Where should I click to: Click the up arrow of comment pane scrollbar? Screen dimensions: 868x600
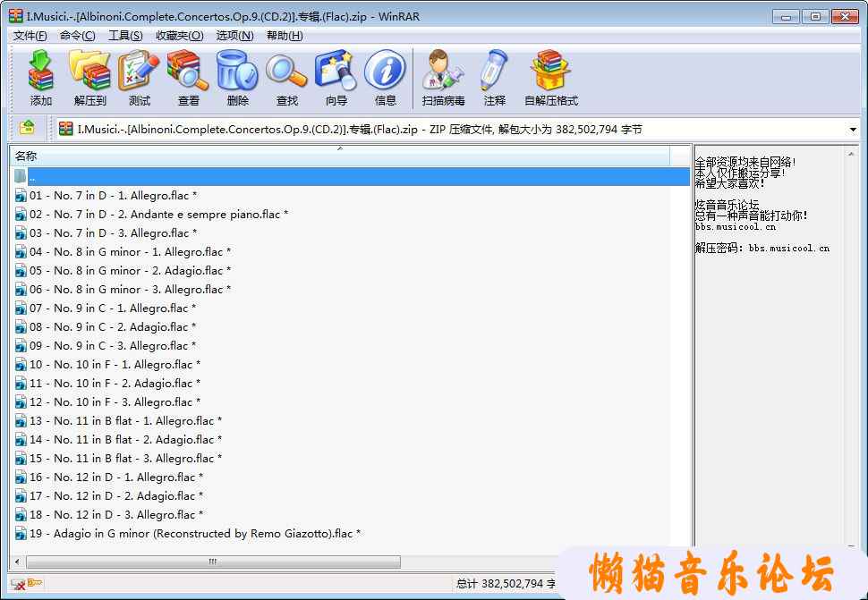pyautogui.click(x=851, y=154)
